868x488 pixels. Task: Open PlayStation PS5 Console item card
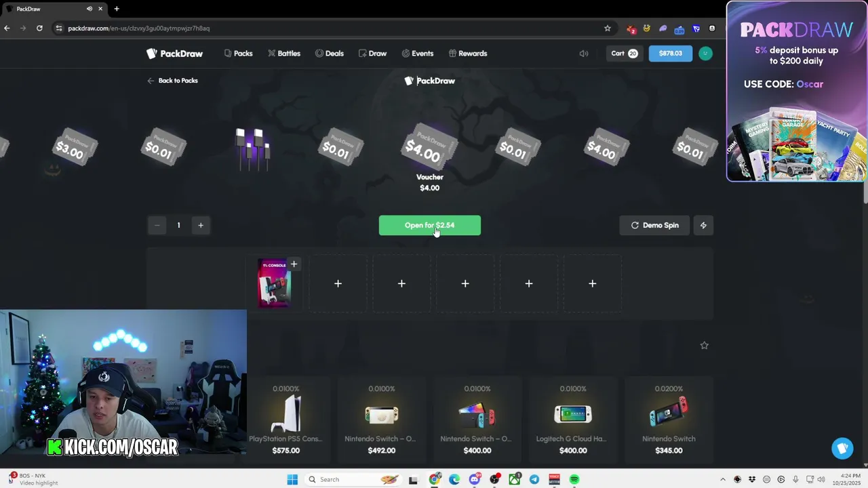[x=285, y=420]
